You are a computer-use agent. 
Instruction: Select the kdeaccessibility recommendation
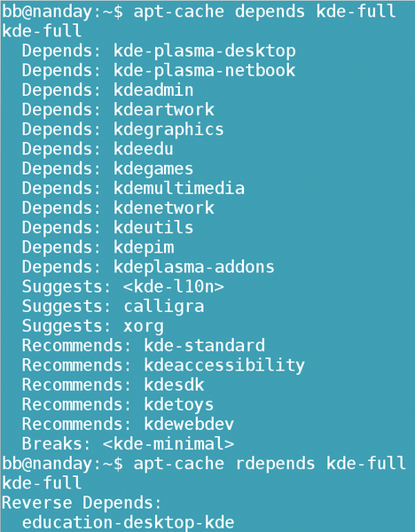point(224,365)
